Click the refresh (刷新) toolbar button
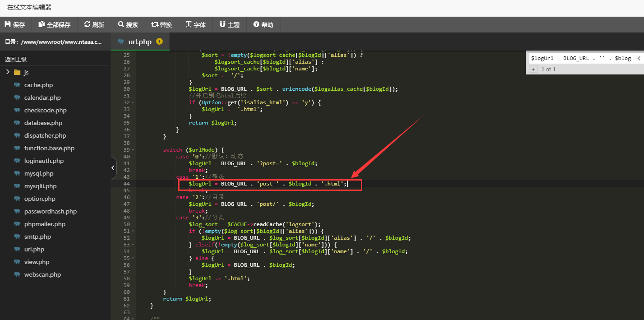644x320 pixels. [x=94, y=25]
